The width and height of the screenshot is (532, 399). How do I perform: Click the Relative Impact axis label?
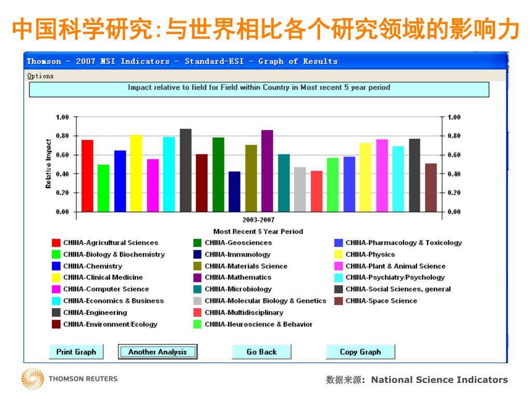(48, 164)
